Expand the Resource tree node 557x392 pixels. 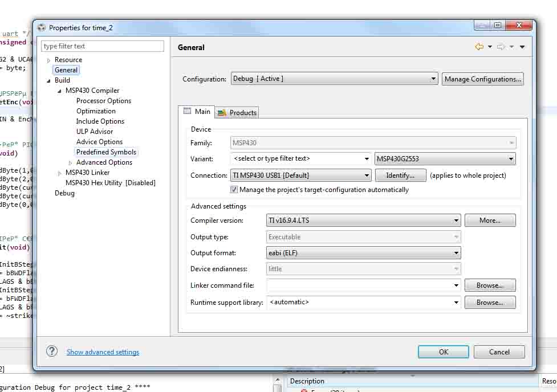click(x=48, y=60)
